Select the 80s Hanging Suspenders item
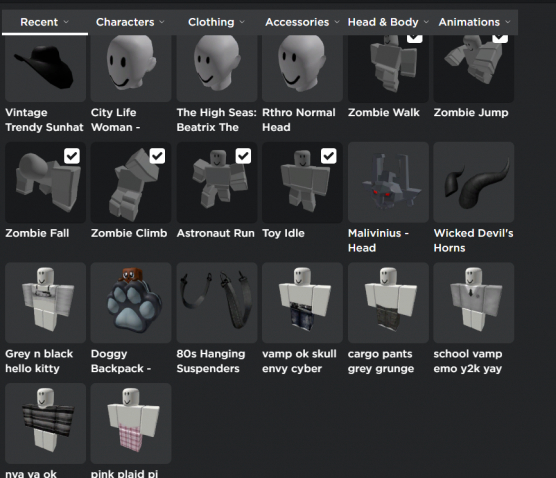 (x=217, y=302)
